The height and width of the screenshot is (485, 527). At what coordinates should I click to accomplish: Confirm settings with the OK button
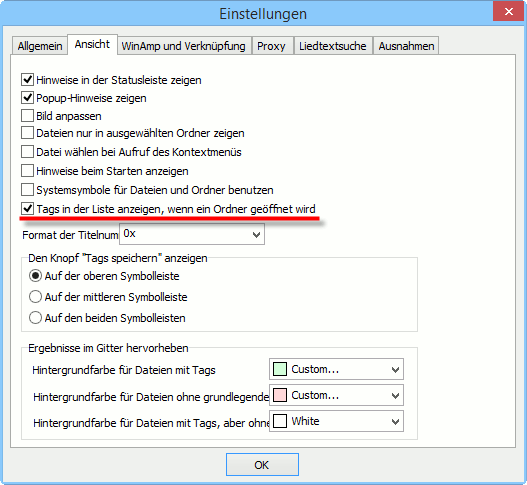(x=262, y=465)
